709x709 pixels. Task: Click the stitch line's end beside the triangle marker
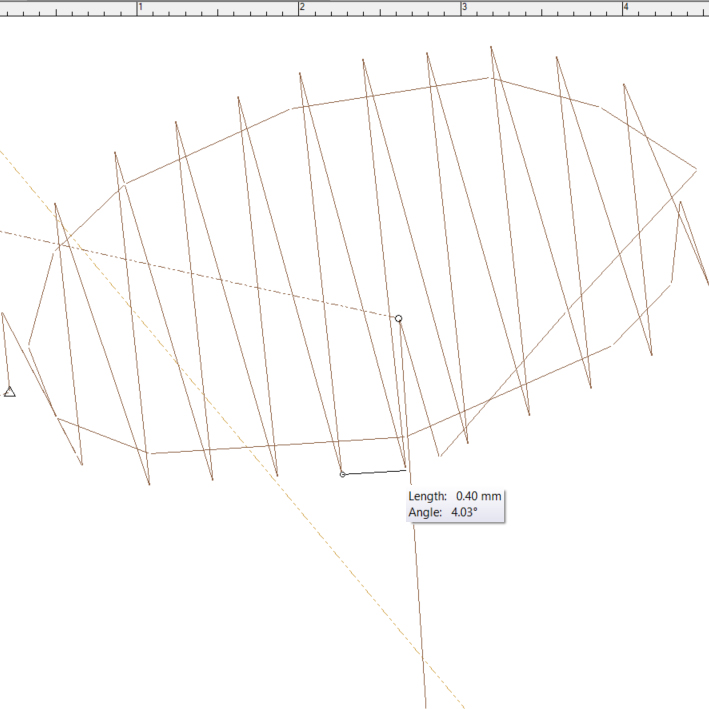click(x=3, y=313)
